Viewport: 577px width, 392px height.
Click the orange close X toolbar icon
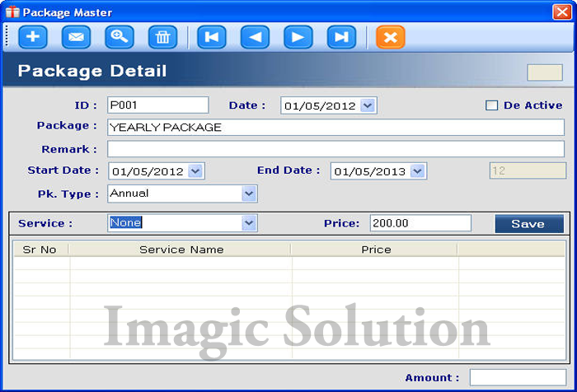(x=391, y=37)
